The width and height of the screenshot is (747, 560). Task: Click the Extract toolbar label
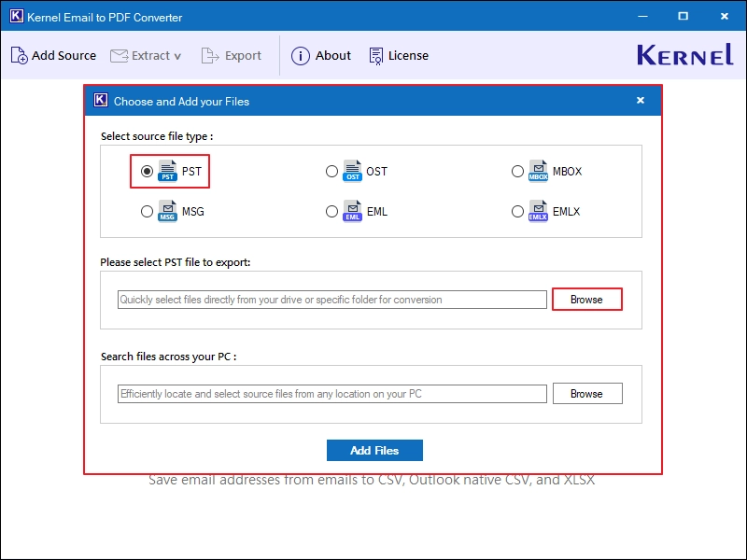(150, 56)
